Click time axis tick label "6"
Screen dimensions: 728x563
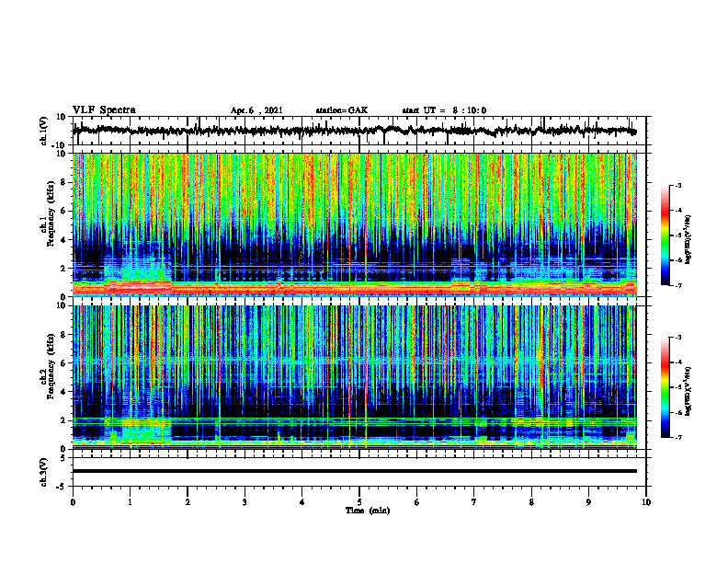pyautogui.click(x=417, y=502)
